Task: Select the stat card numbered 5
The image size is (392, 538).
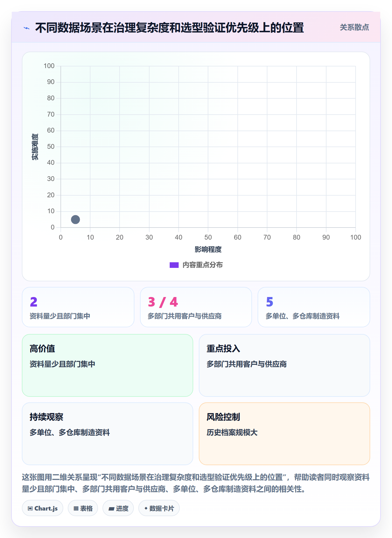Action: point(314,307)
